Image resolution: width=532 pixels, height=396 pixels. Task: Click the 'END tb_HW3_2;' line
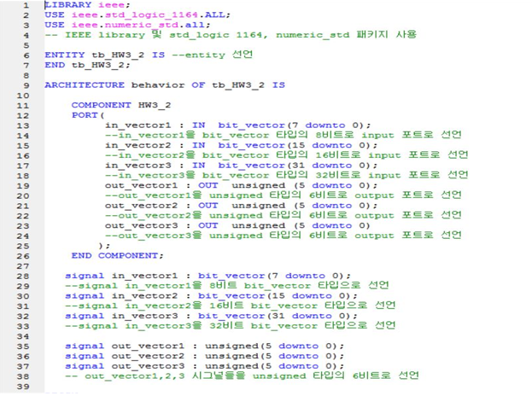[x=88, y=65]
